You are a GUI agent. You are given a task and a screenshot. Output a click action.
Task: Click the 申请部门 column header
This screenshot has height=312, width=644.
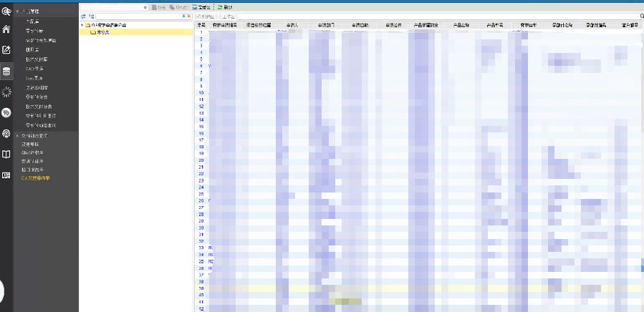click(326, 25)
